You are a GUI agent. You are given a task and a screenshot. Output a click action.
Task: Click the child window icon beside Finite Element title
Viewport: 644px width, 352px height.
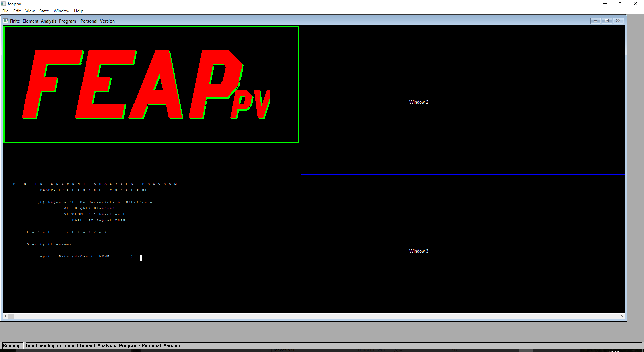tap(6, 21)
